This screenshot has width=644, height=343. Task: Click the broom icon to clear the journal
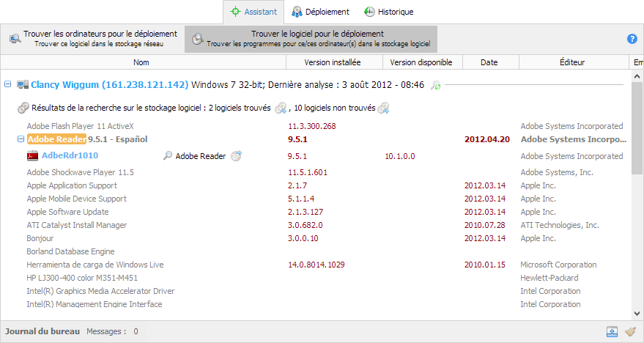[x=630, y=332]
